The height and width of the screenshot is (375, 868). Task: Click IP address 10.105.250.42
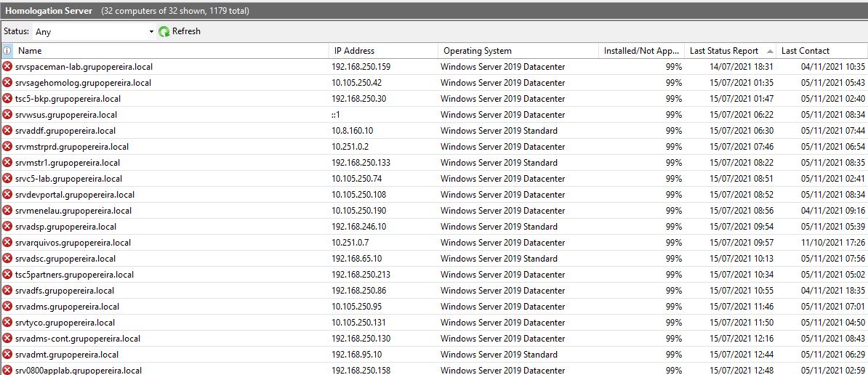[x=356, y=83]
